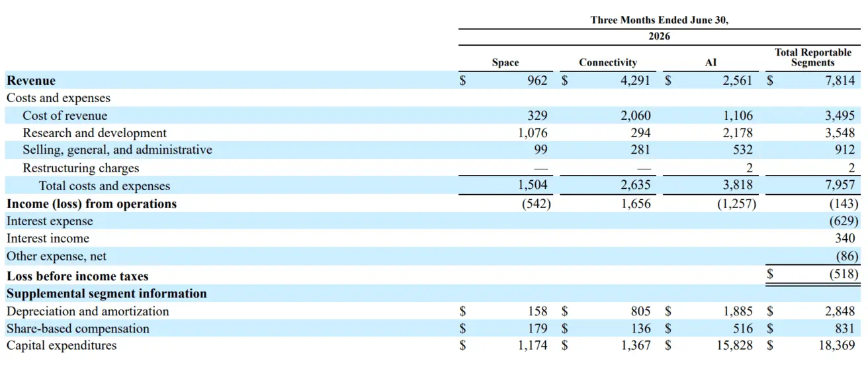
Task: Select total depreciation value 2,848
Action: pyautogui.click(x=840, y=311)
